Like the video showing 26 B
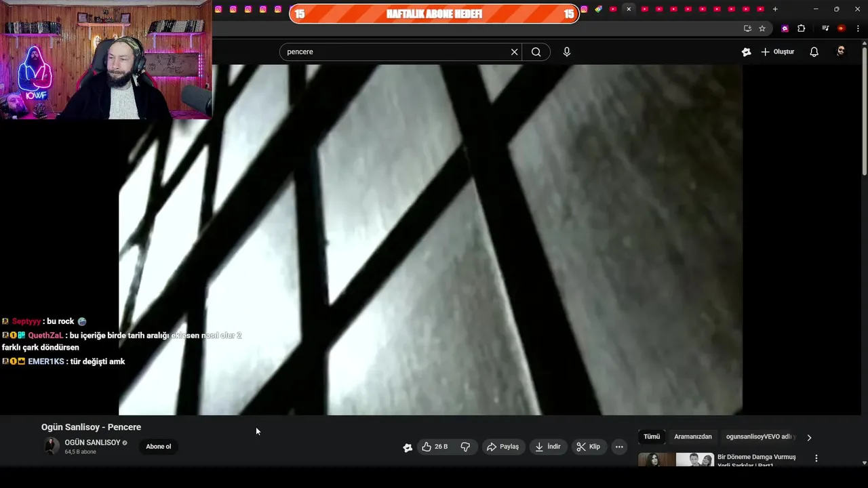This screenshot has width=868, height=488. click(435, 447)
